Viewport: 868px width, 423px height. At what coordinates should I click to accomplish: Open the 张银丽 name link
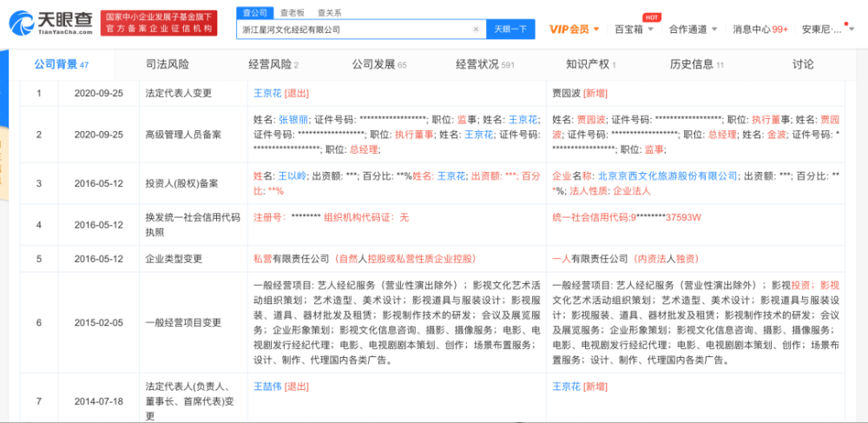click(x=293, y=119)
